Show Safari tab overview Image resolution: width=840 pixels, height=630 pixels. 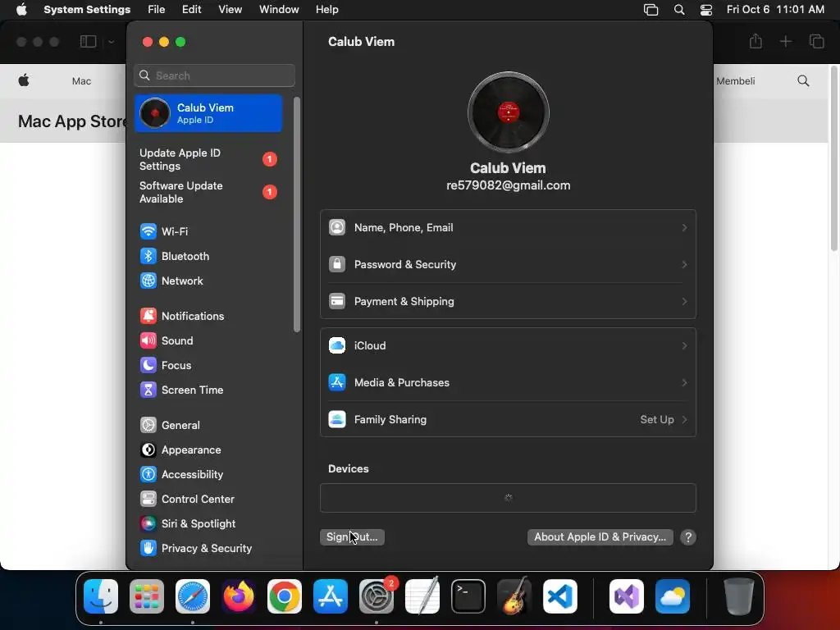tap(816, 41)
